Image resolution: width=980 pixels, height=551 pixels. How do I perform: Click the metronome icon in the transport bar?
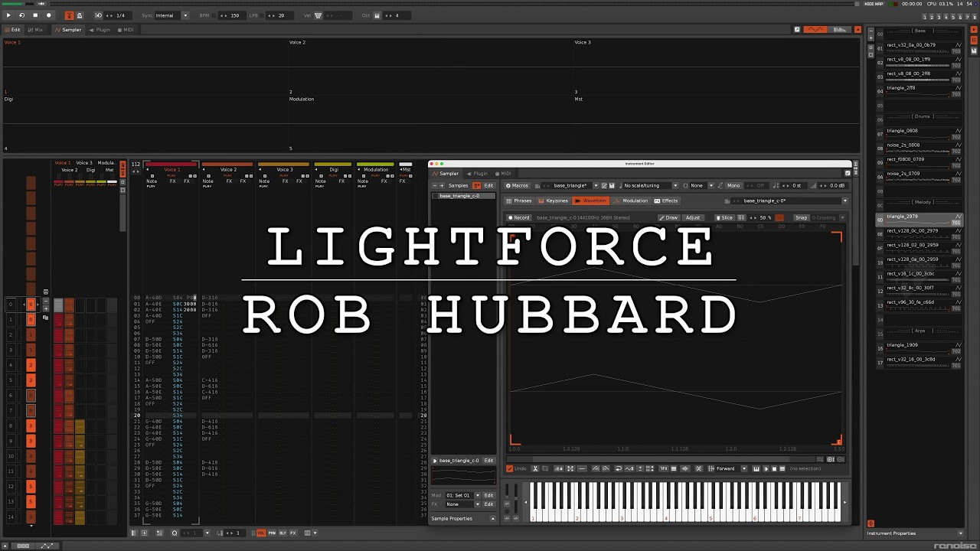pyautogui.click(x=79, y=15)
